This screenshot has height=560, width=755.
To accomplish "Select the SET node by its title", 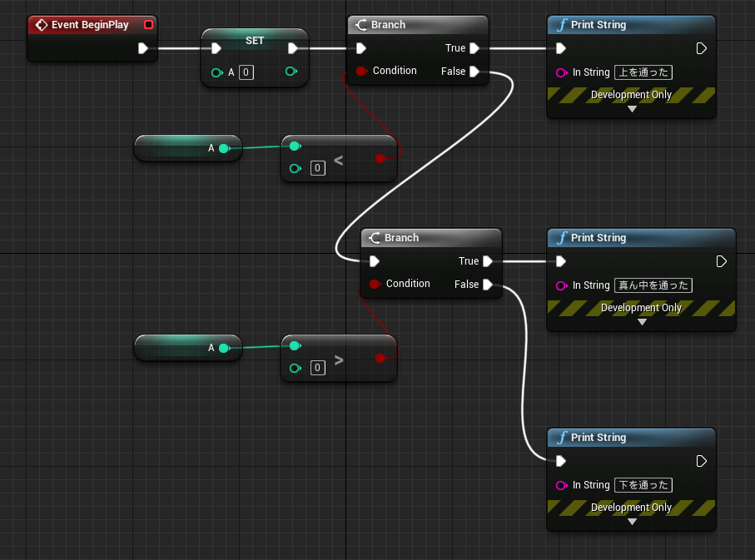I will pos(255,41).
